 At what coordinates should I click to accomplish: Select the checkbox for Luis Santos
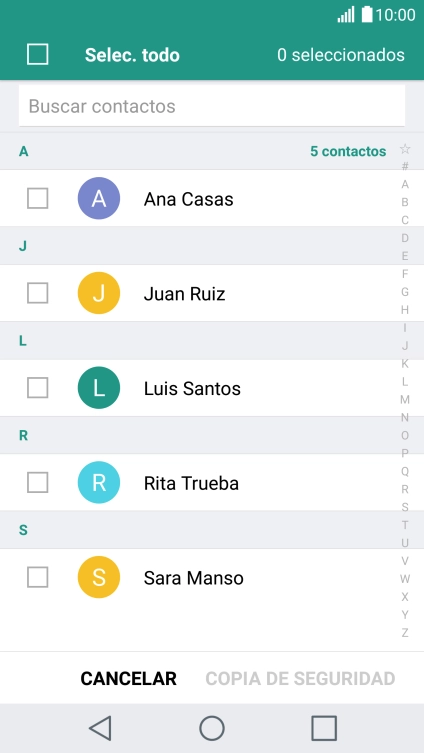pyautogui.click(x=37, y=388)
